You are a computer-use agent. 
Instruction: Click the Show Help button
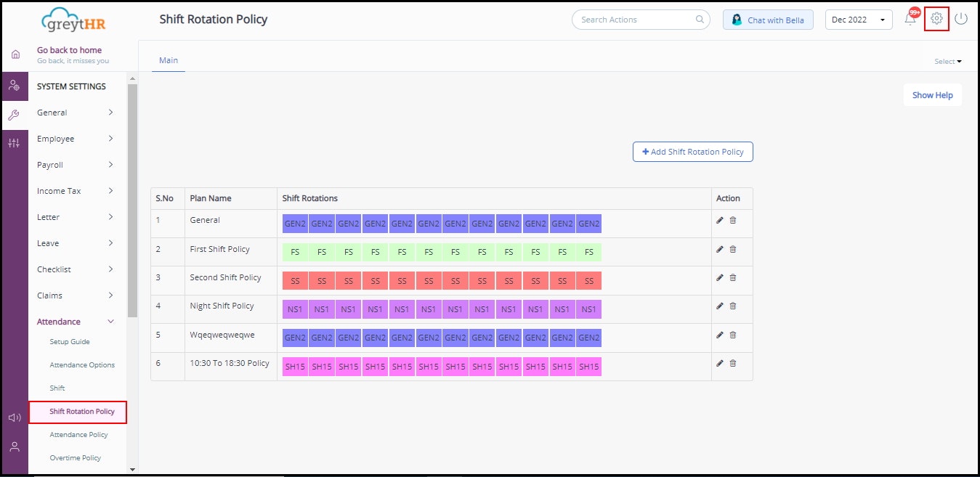pos(933,95)
